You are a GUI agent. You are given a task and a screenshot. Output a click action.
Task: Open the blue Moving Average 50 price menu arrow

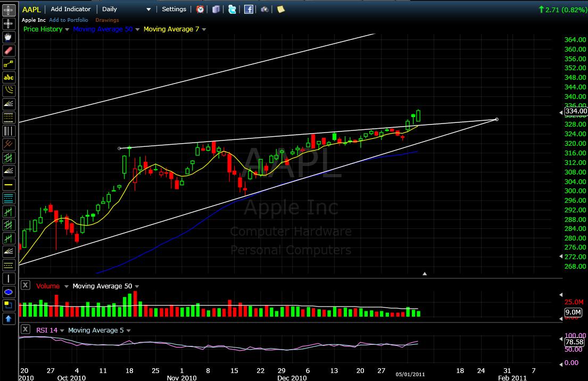click(x=137, y=29)
